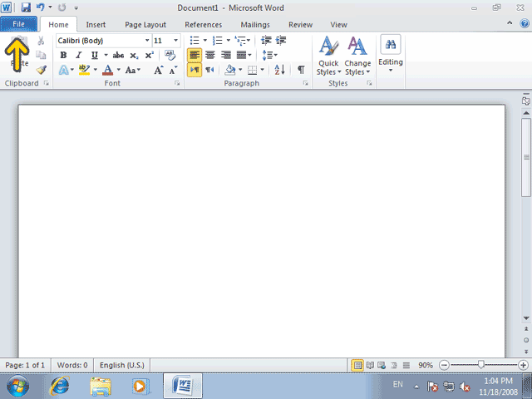Open Customize Quick Access Toolbar dropdown

pos(76,7)
